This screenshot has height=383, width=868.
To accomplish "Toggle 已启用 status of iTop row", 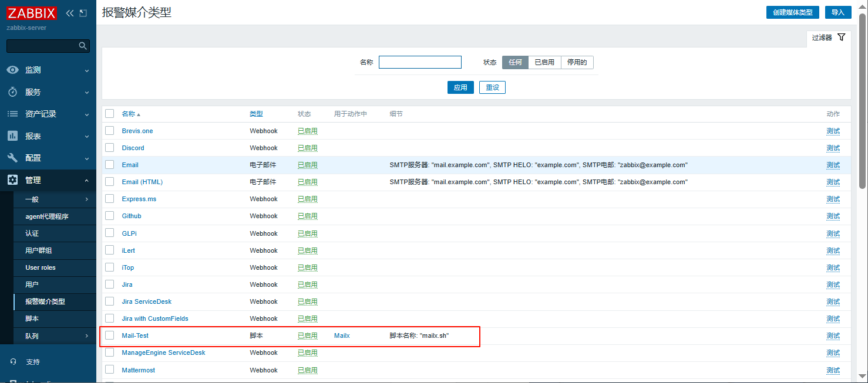I will click(307, 267).
